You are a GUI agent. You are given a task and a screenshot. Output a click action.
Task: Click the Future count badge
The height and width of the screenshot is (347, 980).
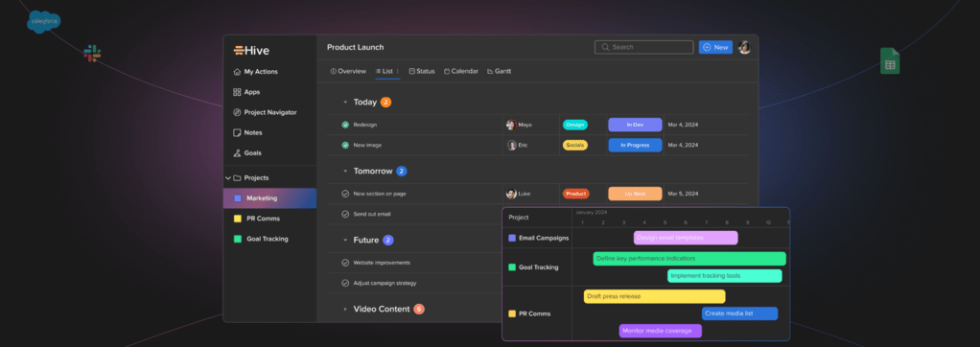(388, 240)
